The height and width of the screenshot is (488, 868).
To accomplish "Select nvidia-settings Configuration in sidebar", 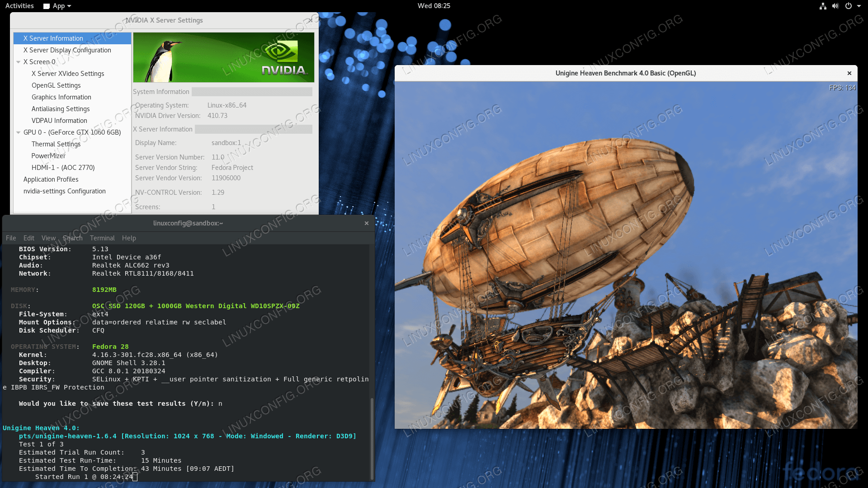I will click(x=72, y=191).
